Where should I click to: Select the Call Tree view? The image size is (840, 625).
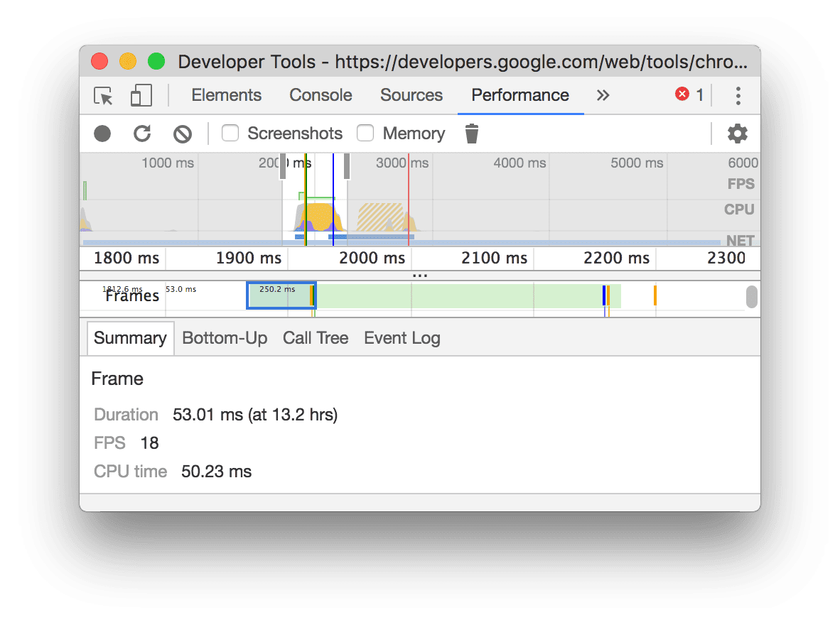(316, 338)
